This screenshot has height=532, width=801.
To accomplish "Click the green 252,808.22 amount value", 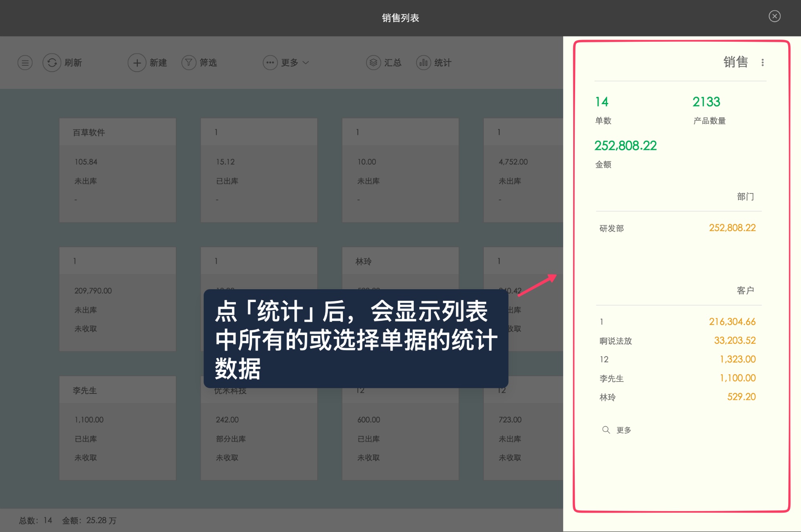I will click(625, 145).
